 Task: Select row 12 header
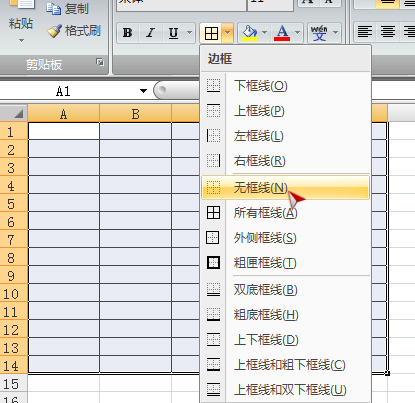coord(14,329)
